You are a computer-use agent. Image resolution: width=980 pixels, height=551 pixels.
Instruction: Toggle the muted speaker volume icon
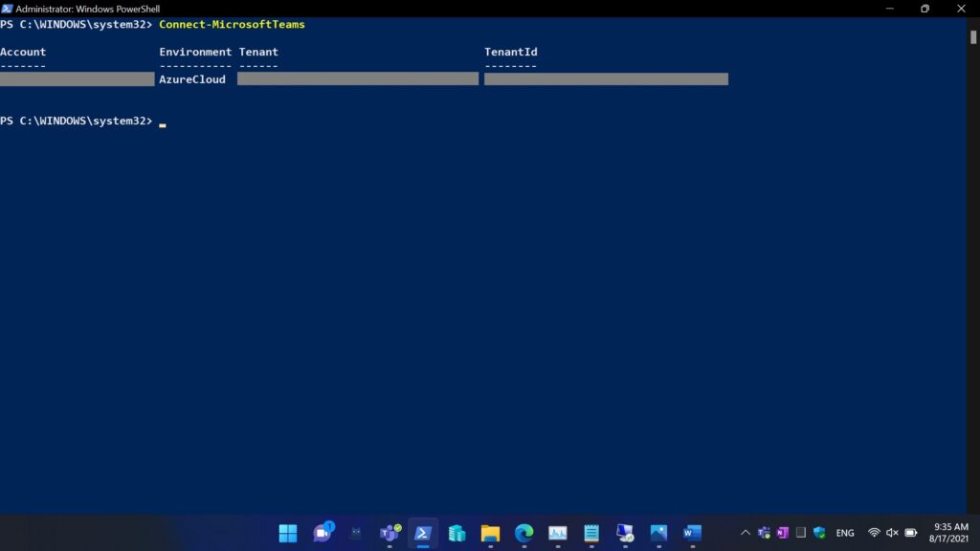[892, 533]
